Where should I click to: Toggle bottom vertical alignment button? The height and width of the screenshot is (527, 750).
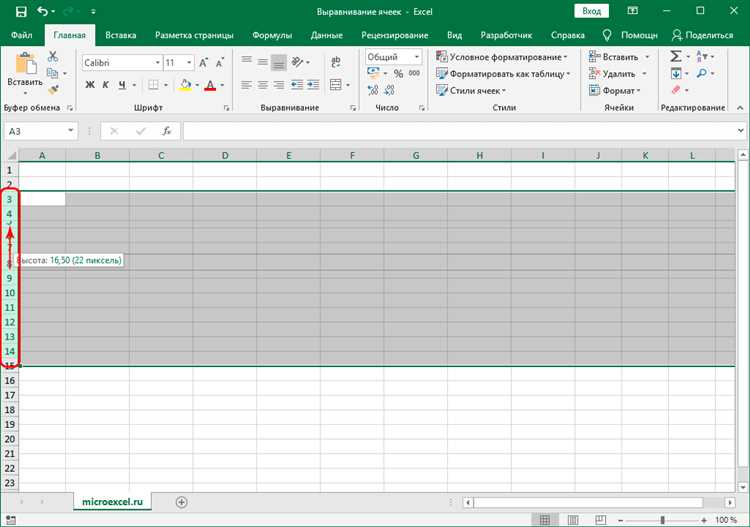click(279, 62)
